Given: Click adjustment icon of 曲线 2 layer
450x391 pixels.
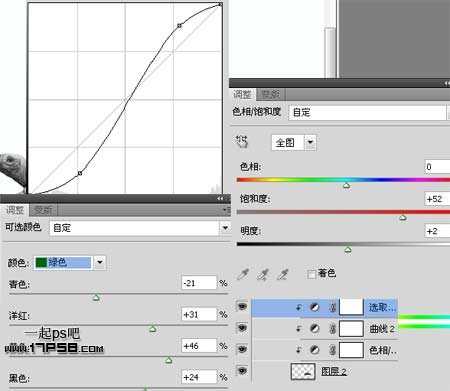Looking at the screenshot, I should 314,329.
